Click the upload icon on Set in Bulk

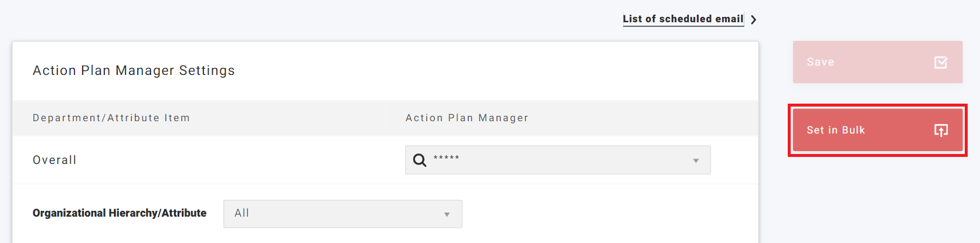[941, 130]
